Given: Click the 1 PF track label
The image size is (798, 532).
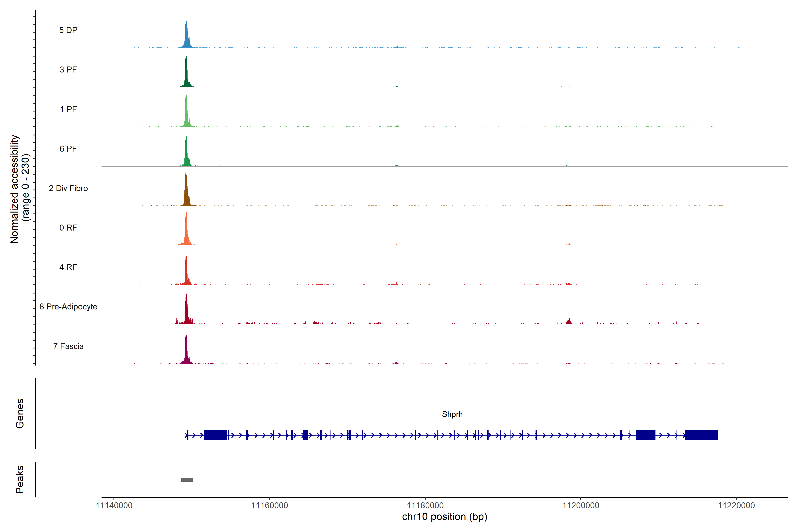Looking at the screenshot, I should point(68,109).
